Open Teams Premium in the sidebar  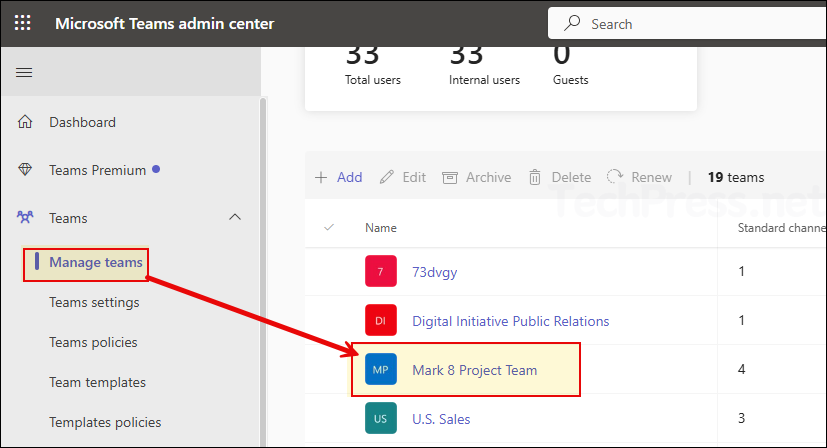coord(98,170)
